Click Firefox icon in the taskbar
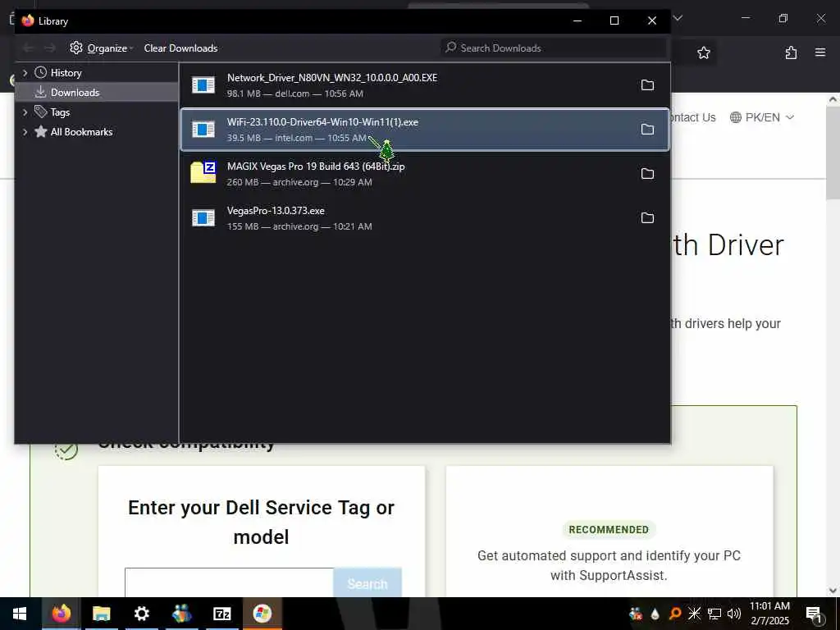The width and height of the screenshot is (840, 630). pos(61,614)
